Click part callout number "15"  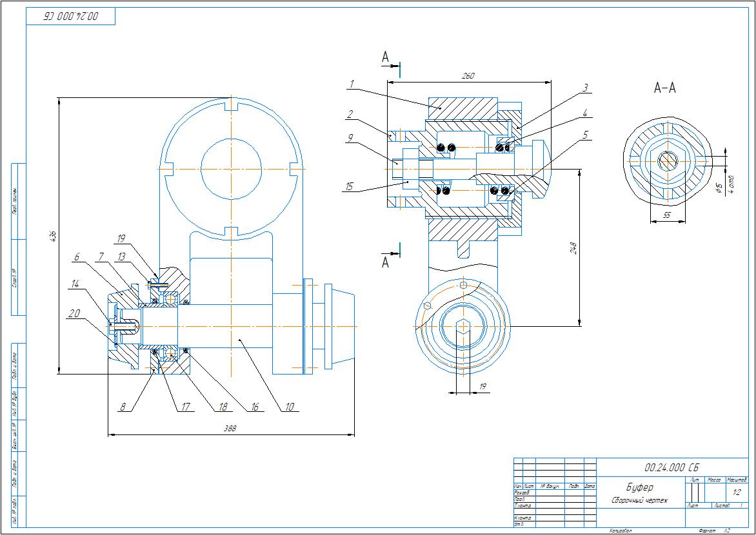350,187
